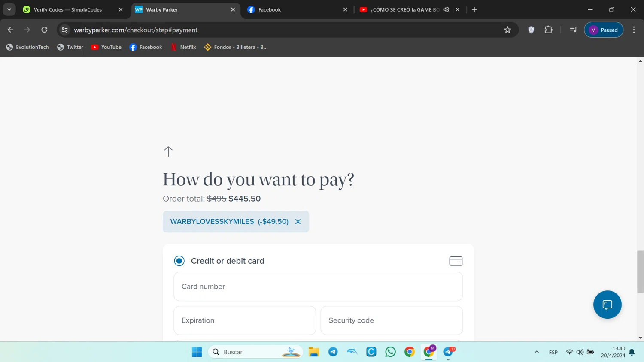Open the Telegram icon with notification badge

click(x=448, y=352)
